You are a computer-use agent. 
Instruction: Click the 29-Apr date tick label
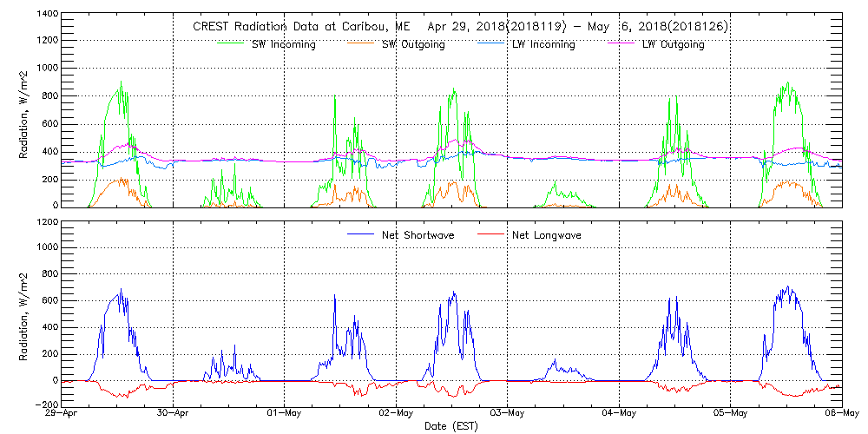(x=62, y=414)
